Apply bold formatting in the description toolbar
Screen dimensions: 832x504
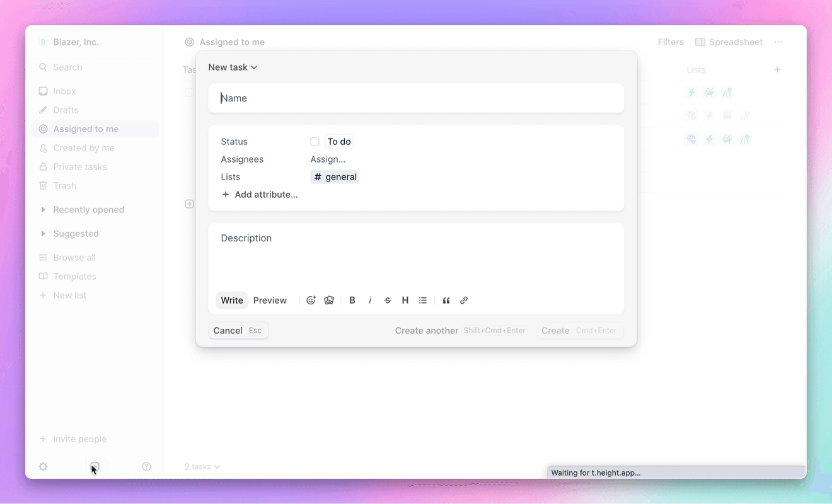(352, 300)
